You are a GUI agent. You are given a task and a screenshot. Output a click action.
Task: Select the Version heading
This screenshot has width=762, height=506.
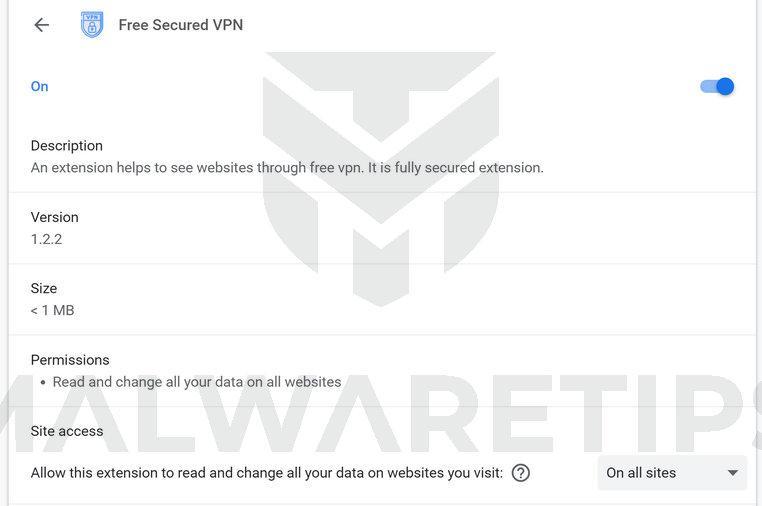tap(54, 217)
